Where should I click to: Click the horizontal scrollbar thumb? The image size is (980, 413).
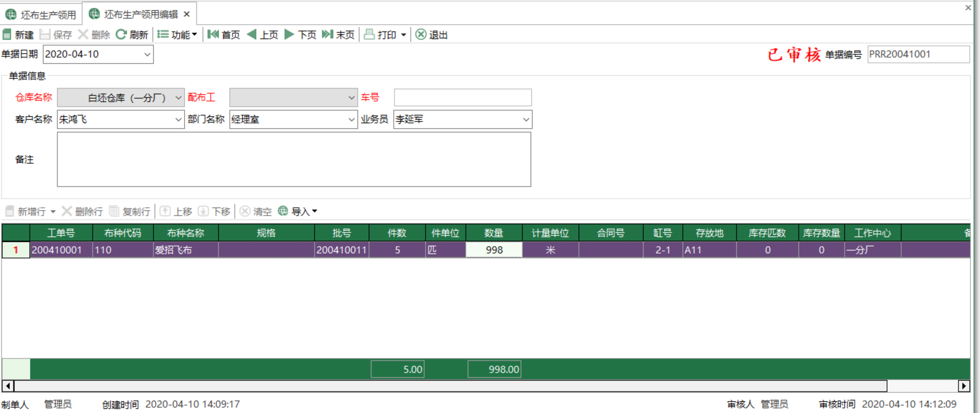(x=450, y=386)
